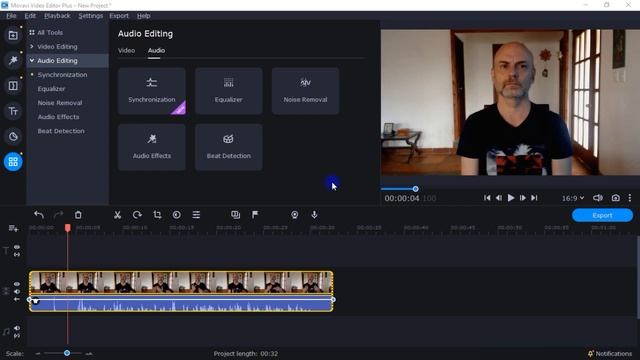Viewport: 640px width, 360px height.
Task: Take a snapshot with camera icon
Action: coord(616,198)
